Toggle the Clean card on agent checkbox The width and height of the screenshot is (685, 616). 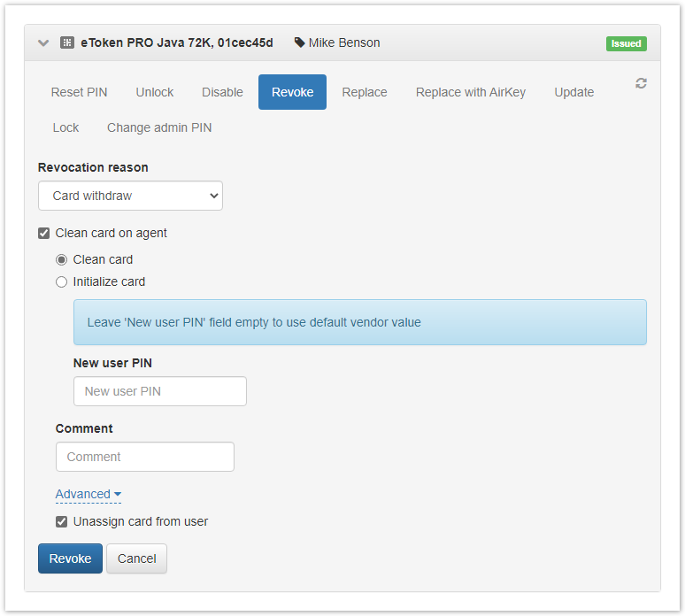tap(44, 234)
